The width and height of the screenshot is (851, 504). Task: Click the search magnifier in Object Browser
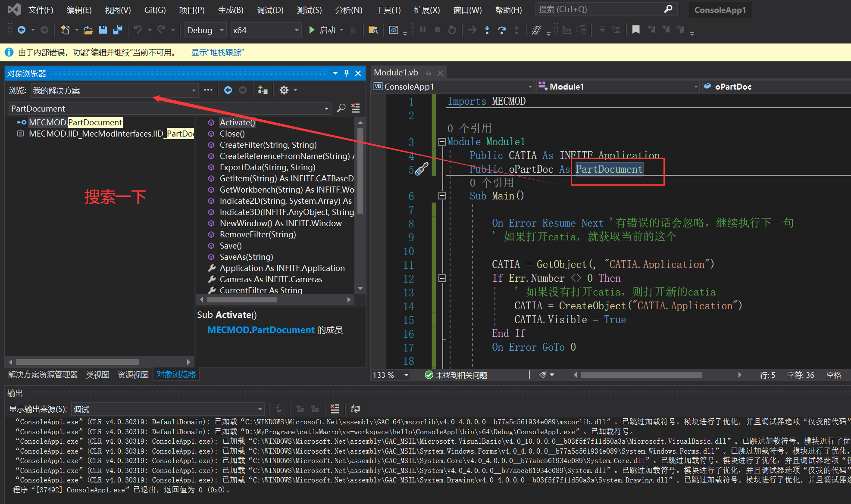point(341,108)
